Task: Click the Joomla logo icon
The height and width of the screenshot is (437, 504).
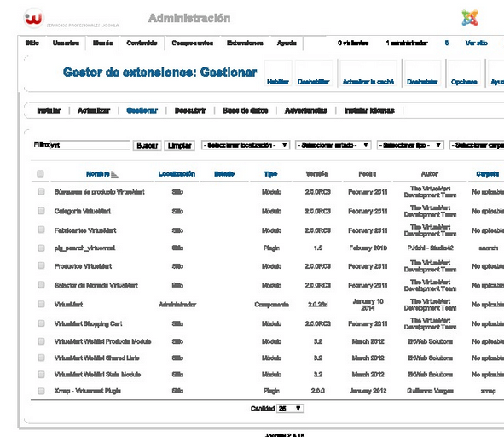Action: [470, 18]
